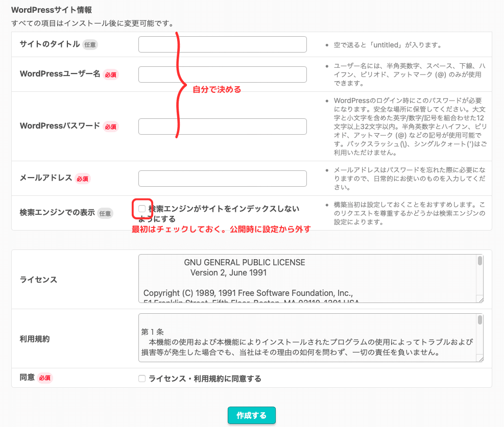This screenshot has height=427, width=504.
Task: Click the terms of use scrollbar
Action: [480, 320]
